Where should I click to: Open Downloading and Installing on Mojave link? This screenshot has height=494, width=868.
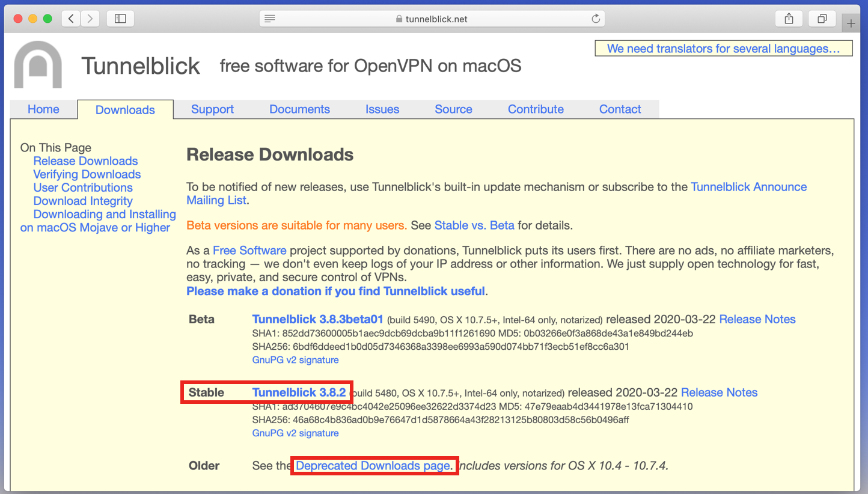(98, 221)
